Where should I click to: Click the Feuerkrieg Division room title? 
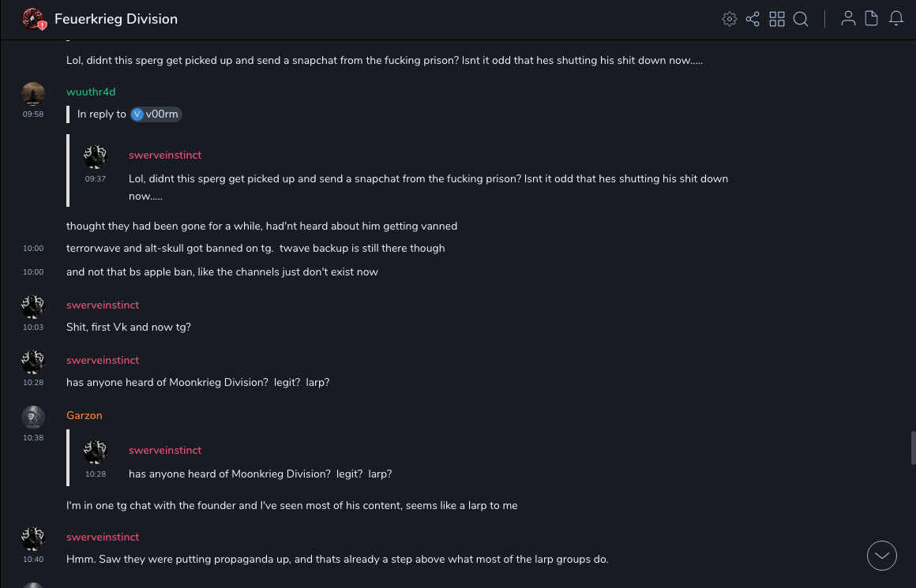point(116,19)
